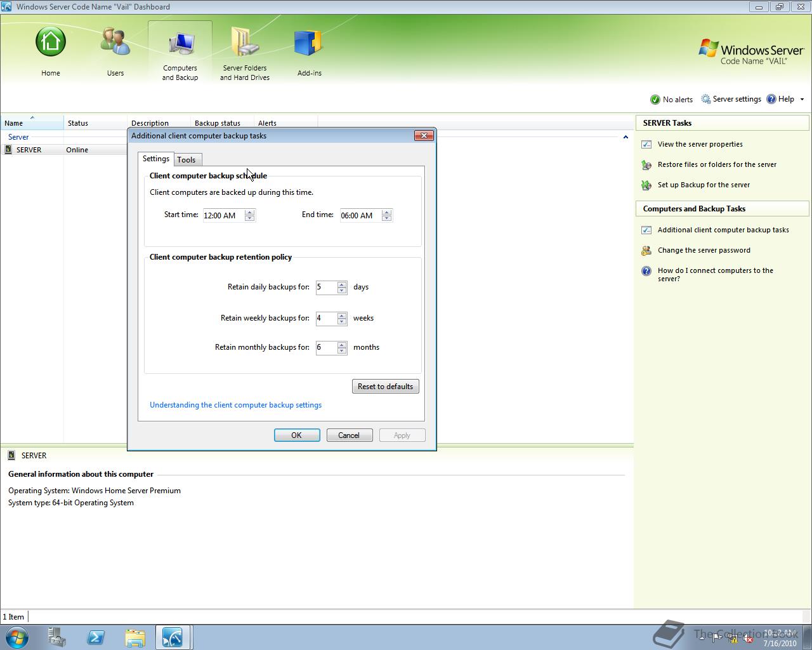This screenshot has width=812, height=650.
Task: Click the daily backups days field
Action: coord(326,287)
